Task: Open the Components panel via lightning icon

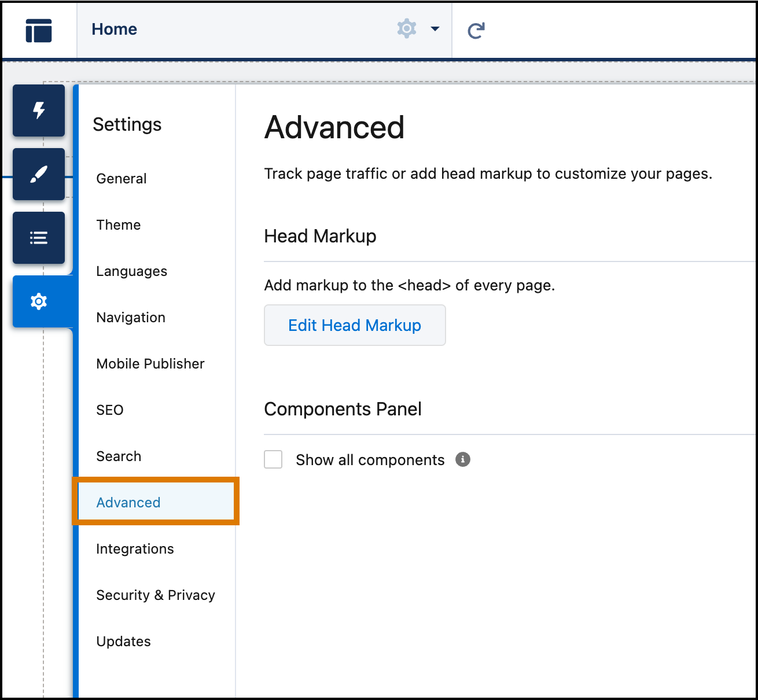Action: point(38,110)
